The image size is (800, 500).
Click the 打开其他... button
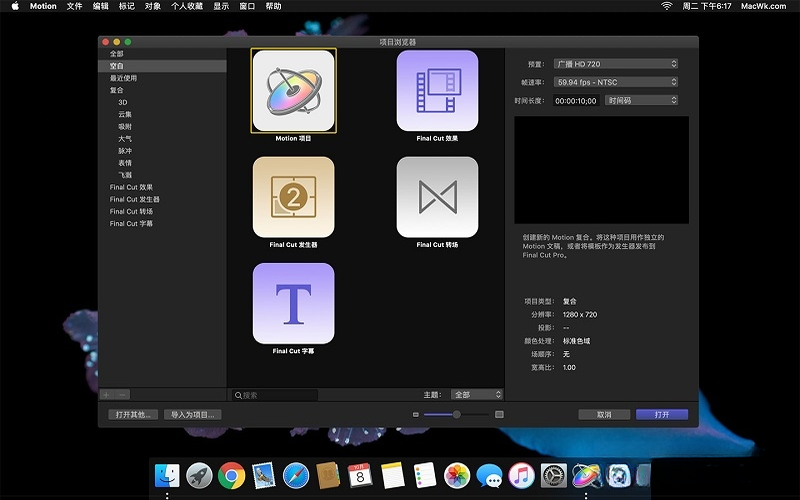[x=133, y=414]
